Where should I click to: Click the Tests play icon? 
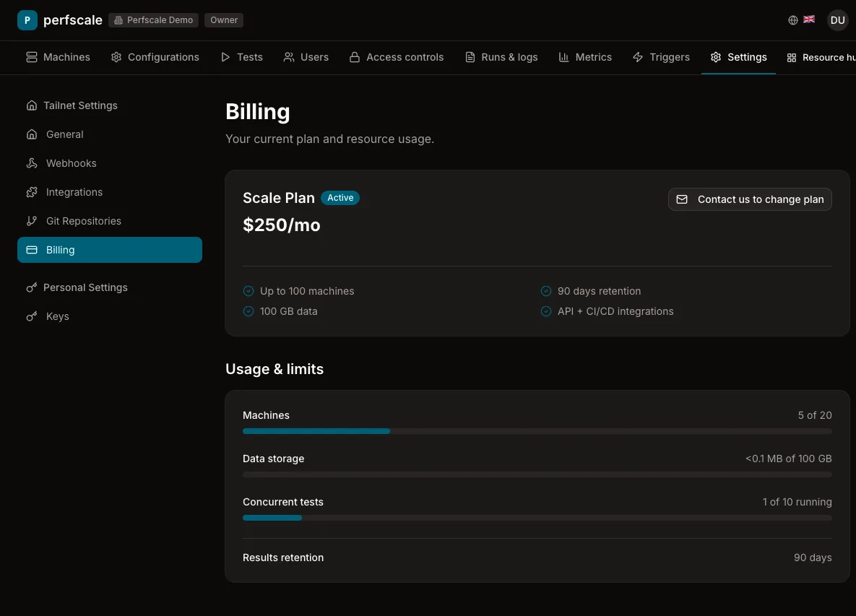(x=225, y=57)
